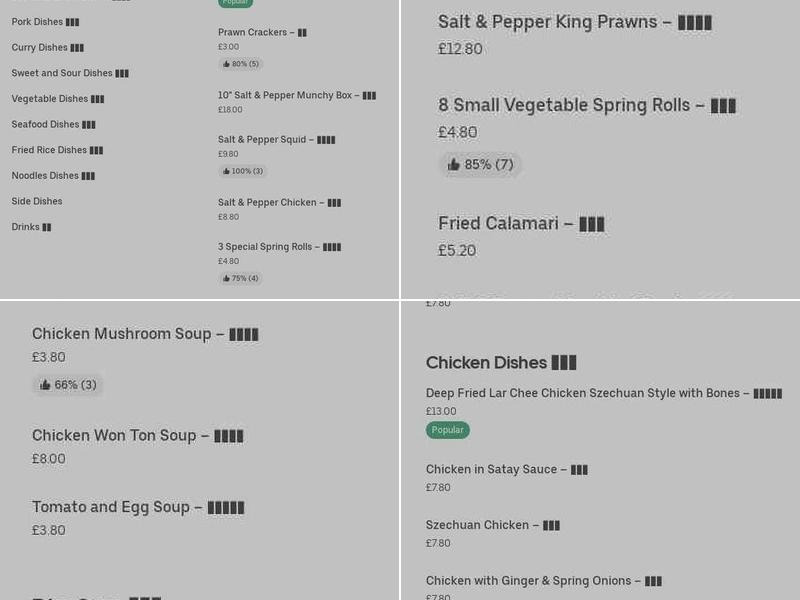Image resolution: width=800 pixels, height=600 pixels.
Task: Pick Chicken Won Ton Soup
Action: pyautogui.click(x=135, y=435)
